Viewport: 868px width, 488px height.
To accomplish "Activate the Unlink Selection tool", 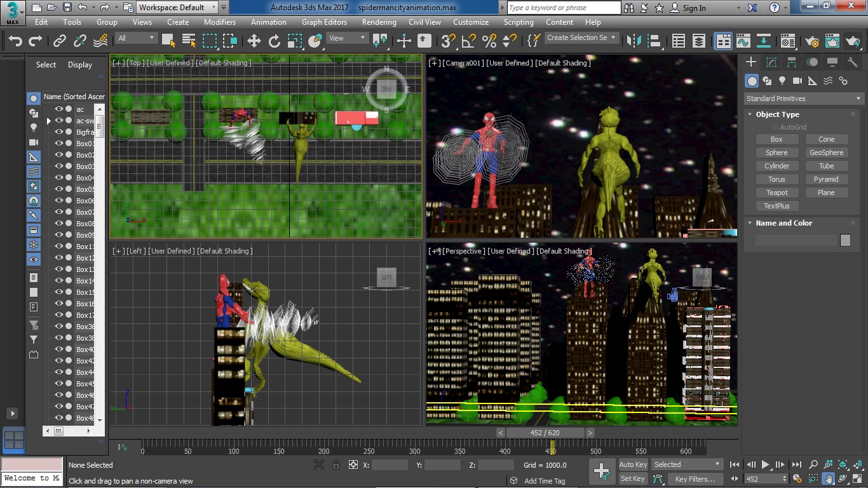I will coord(80,41).
